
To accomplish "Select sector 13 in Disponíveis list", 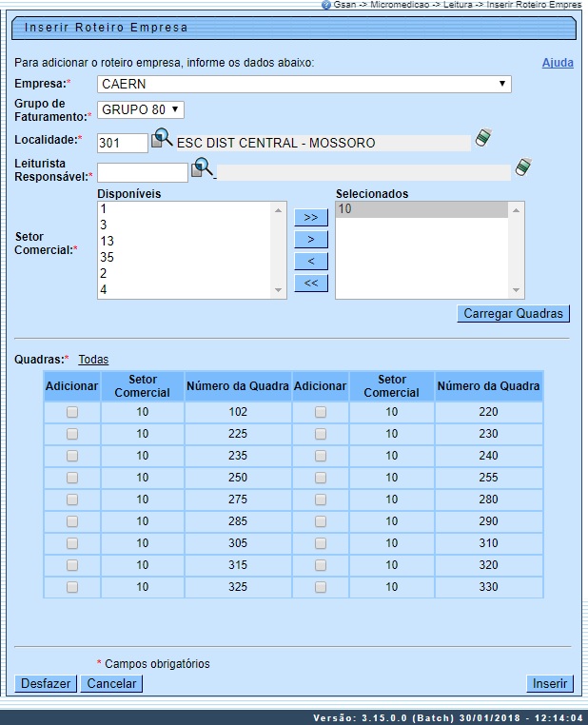I will coord(107,242).
